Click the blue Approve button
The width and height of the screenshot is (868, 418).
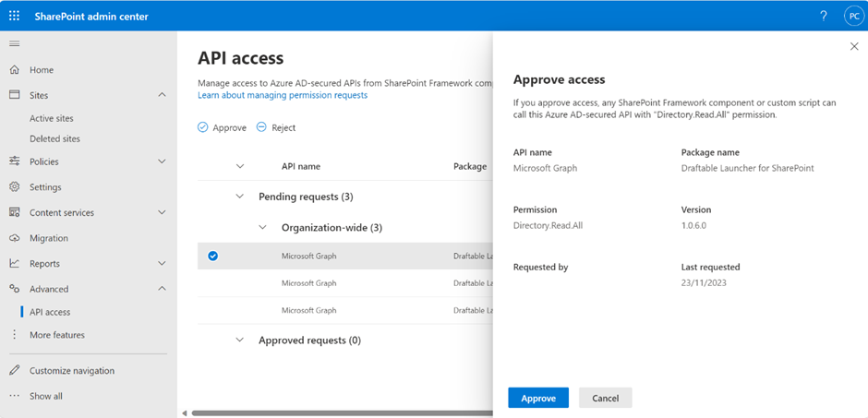point(538,398)
